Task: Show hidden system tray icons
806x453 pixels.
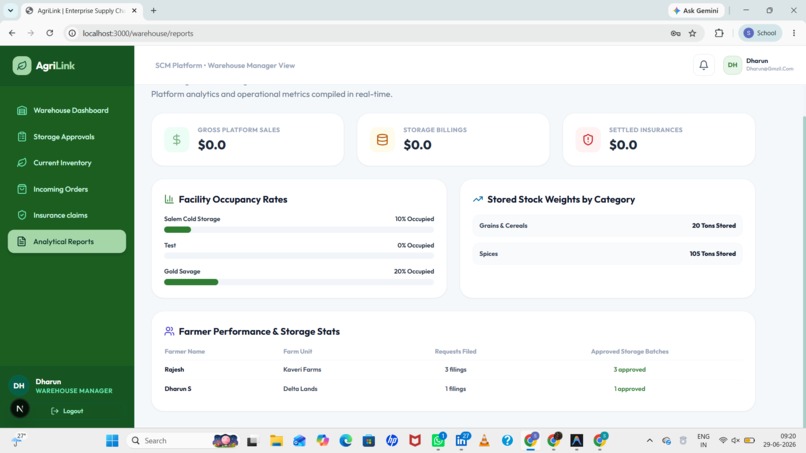Action: pos(650,440)
